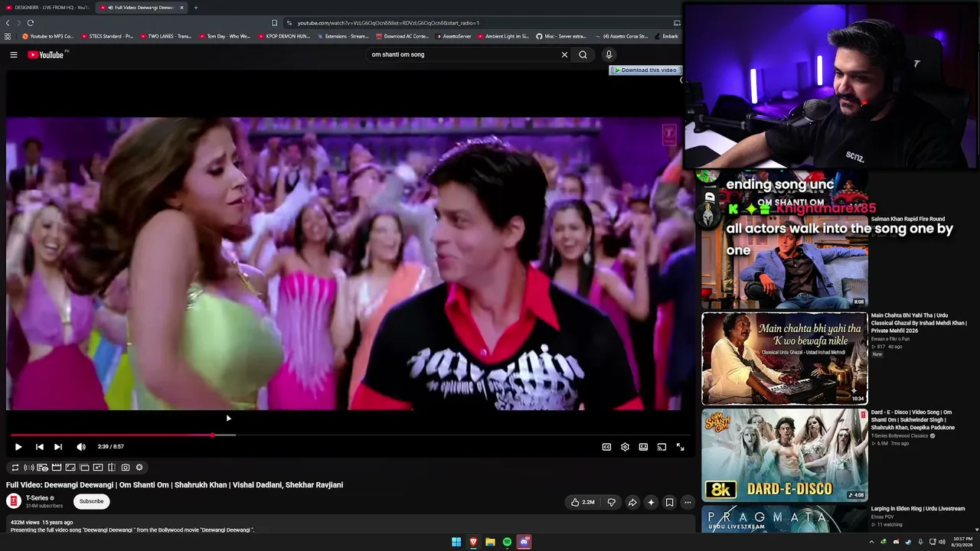Screen dimensions: 980x551
Task: Clear the YouTube search text
Action: 564,54
